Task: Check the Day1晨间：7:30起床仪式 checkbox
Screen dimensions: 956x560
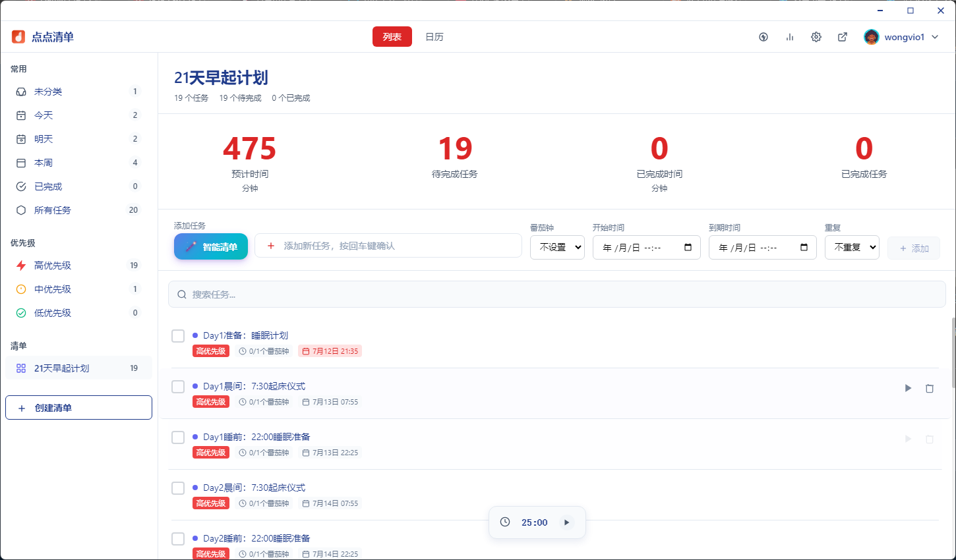Action: pyautogui.click(x=178, y=387)
